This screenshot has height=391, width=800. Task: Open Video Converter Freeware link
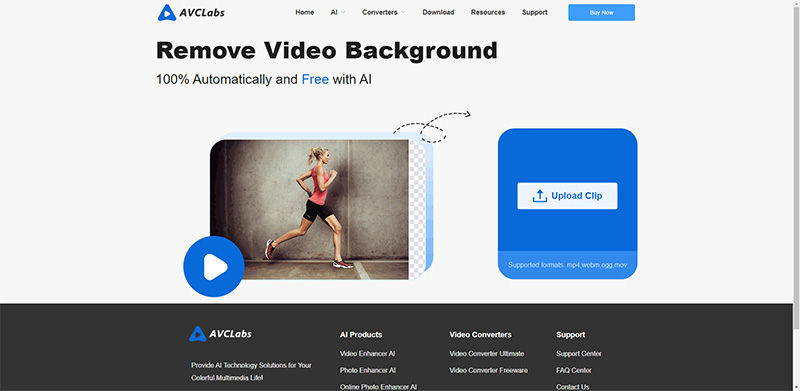[x=488, y=370]
